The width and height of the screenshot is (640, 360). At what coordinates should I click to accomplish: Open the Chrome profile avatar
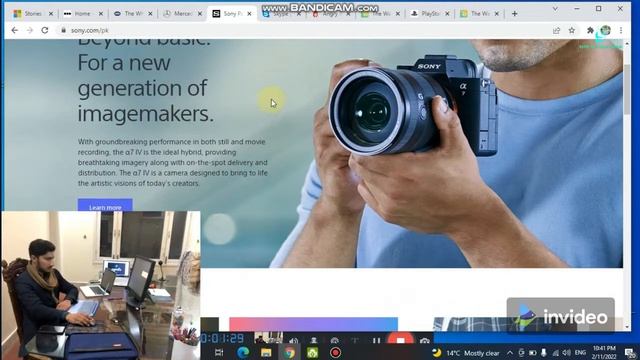(605, 30)
